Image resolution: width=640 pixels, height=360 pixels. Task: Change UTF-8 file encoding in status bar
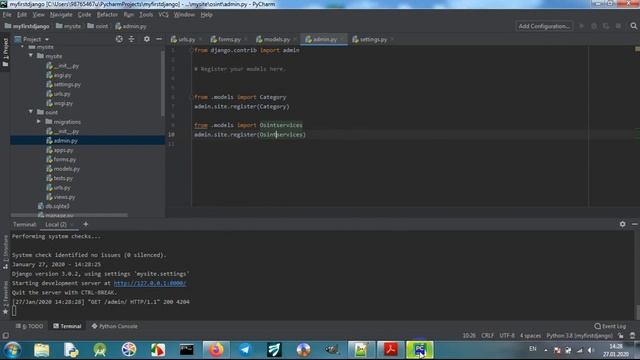pos(507,336)
